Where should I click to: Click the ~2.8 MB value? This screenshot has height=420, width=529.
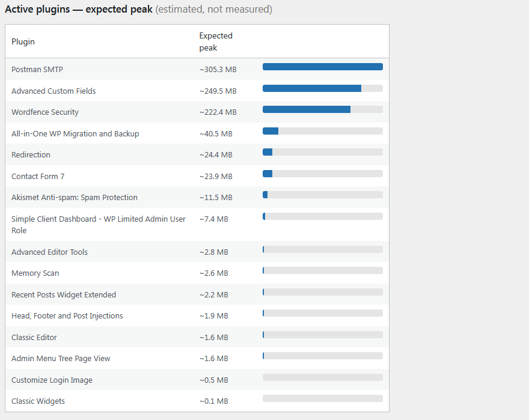pyautogui.click(x=214, y=252)
